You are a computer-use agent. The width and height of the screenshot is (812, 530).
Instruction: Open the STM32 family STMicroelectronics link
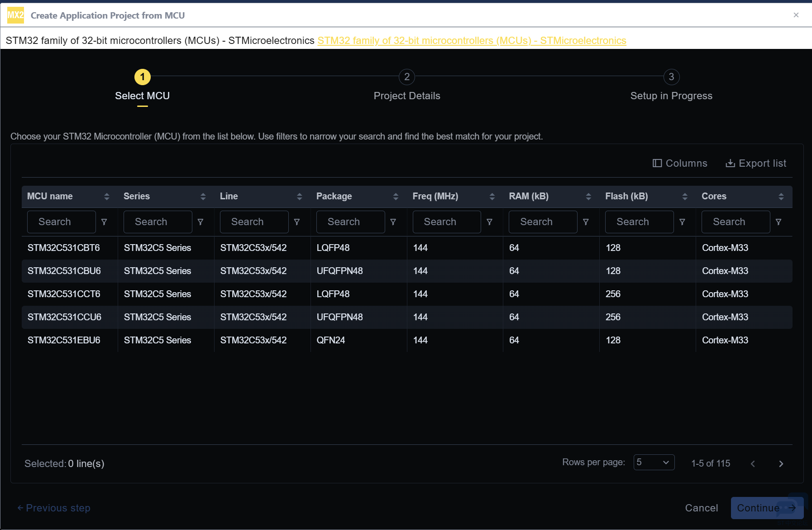[472, 41]
